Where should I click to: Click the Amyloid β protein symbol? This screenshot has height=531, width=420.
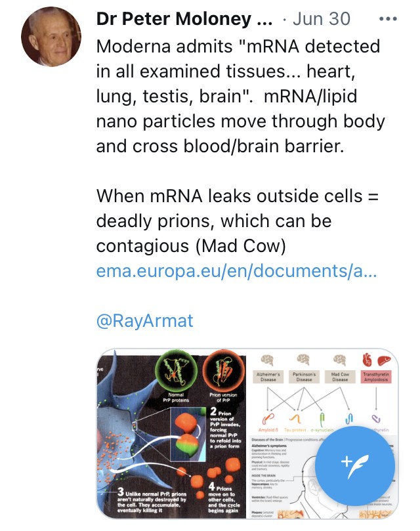click(268, 417)
